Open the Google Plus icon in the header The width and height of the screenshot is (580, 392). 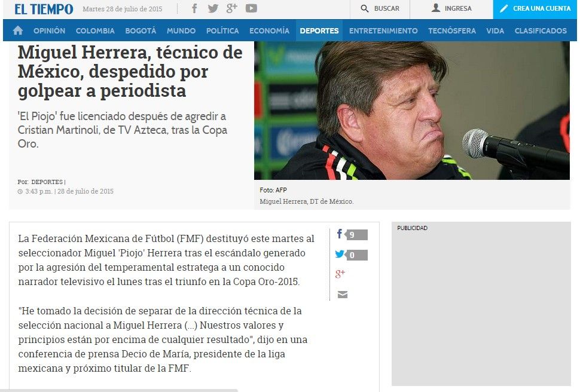point(232,8)
